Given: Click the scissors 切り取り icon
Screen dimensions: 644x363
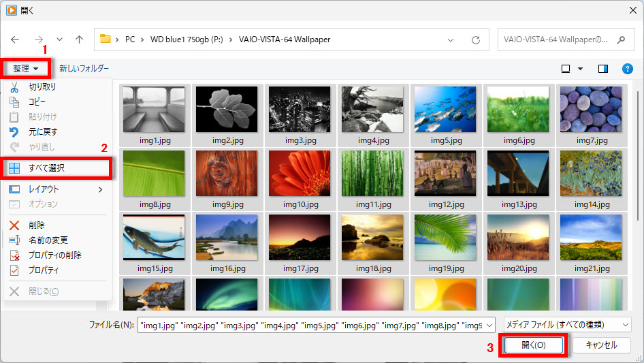Looking at the screenshot, I should click(14, 86).
